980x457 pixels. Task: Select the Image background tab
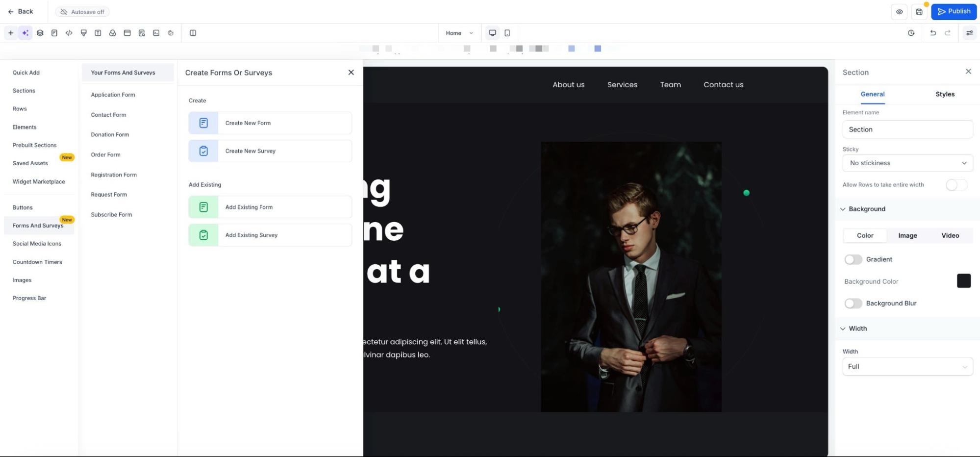[x=907, y=235]
